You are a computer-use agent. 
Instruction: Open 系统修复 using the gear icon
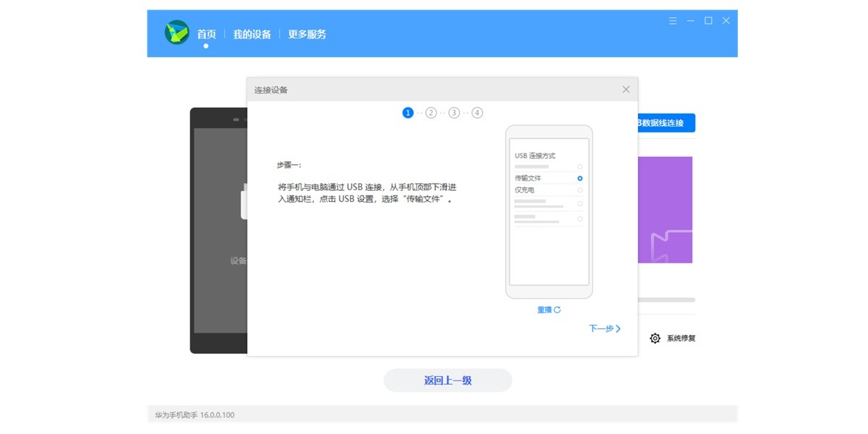click(655, 338)
